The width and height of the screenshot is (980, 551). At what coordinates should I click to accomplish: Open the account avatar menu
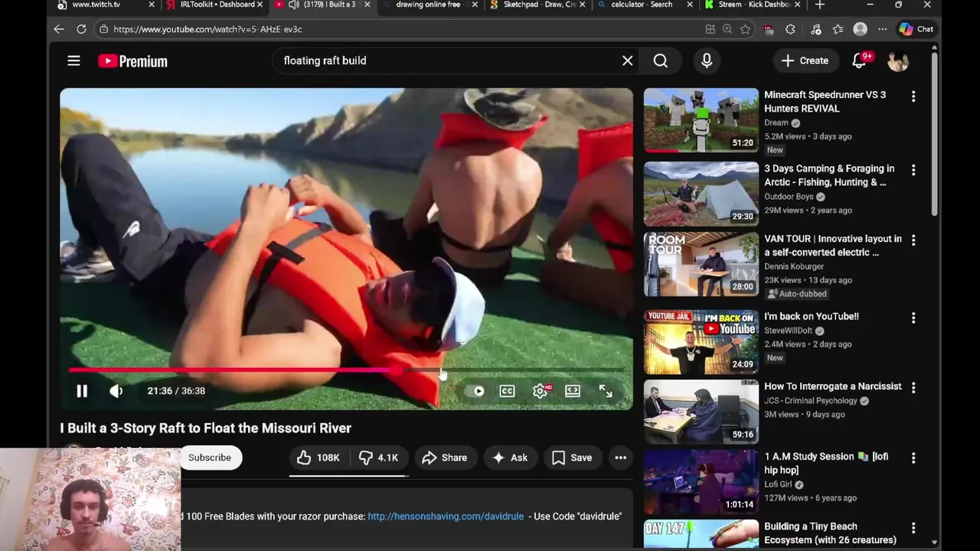click(x=898, y=60)
